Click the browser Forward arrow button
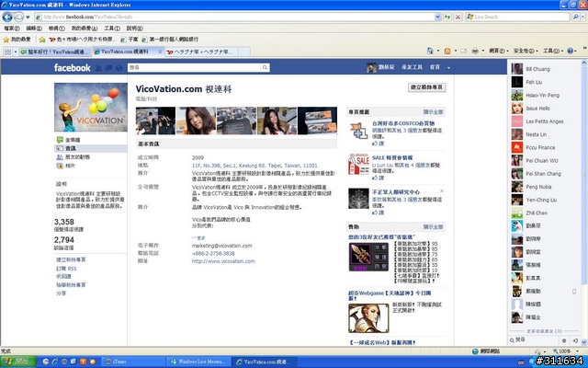588x368 pixels. tap(18, 17)
